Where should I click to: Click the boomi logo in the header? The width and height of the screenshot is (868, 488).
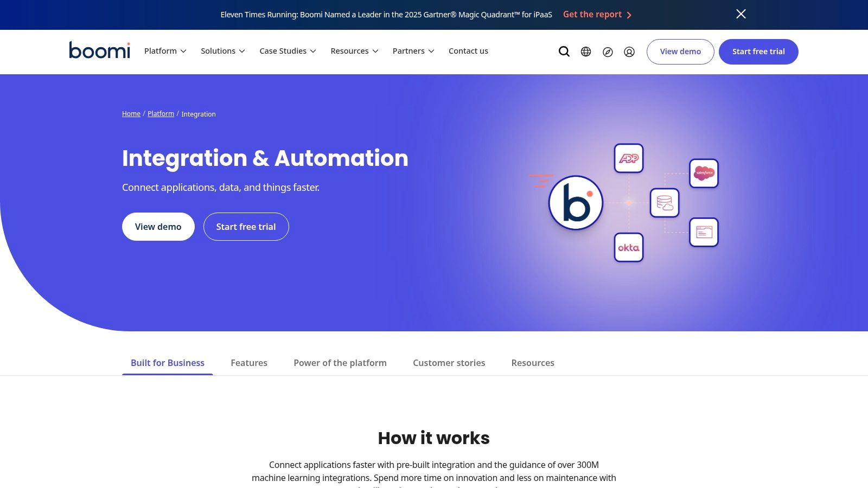pyautogui.click(x=100, y=50)
